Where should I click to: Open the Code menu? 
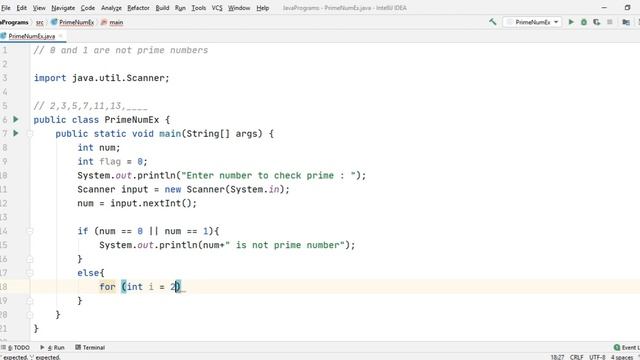[88, 8]
